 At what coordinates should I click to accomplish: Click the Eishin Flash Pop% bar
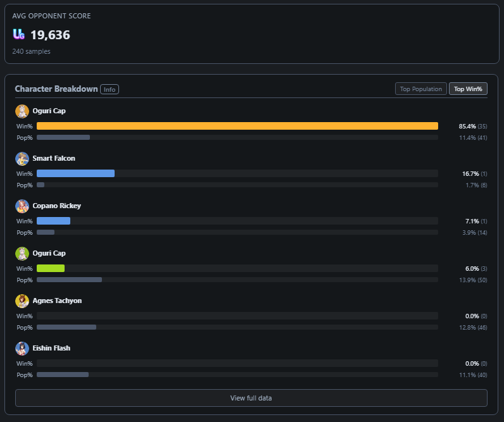63,375
